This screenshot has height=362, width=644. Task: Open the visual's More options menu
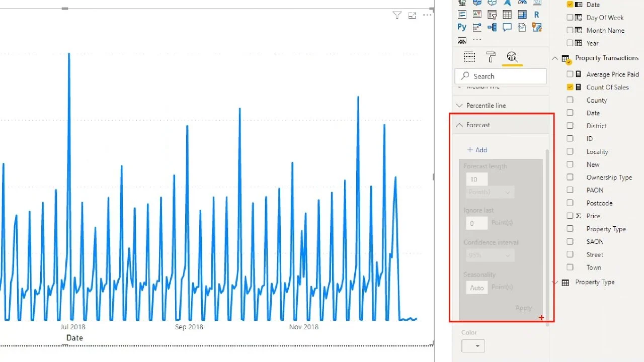pos(427,15)
